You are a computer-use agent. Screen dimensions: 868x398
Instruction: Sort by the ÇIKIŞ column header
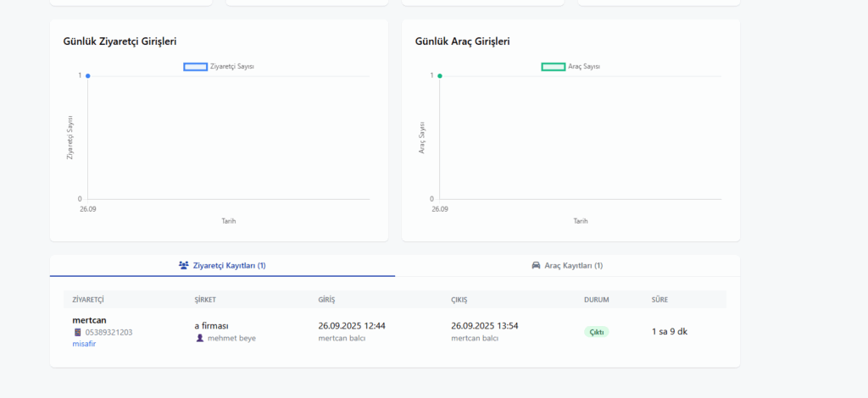(459, 300)
